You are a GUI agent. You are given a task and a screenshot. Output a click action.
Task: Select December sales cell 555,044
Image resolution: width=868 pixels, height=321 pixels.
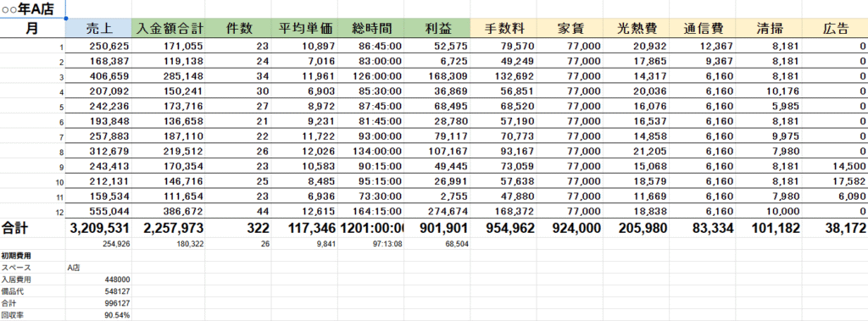98,211
